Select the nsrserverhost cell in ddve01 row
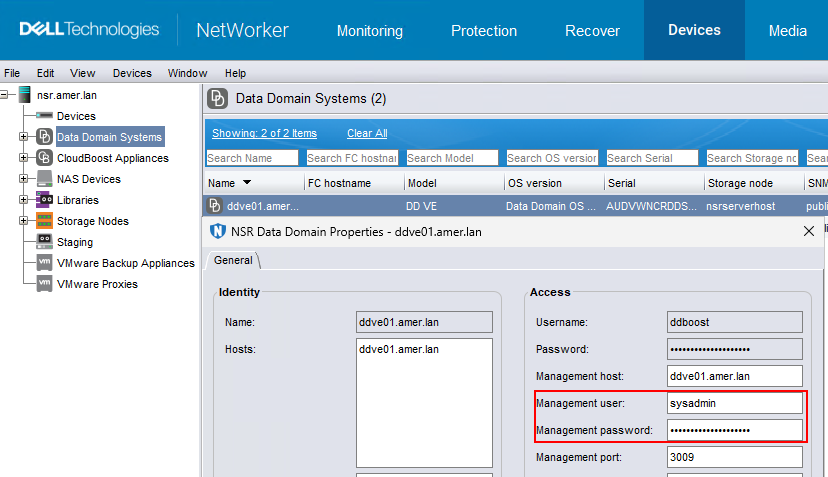This screenshot has height=477, width=828. 740,206
